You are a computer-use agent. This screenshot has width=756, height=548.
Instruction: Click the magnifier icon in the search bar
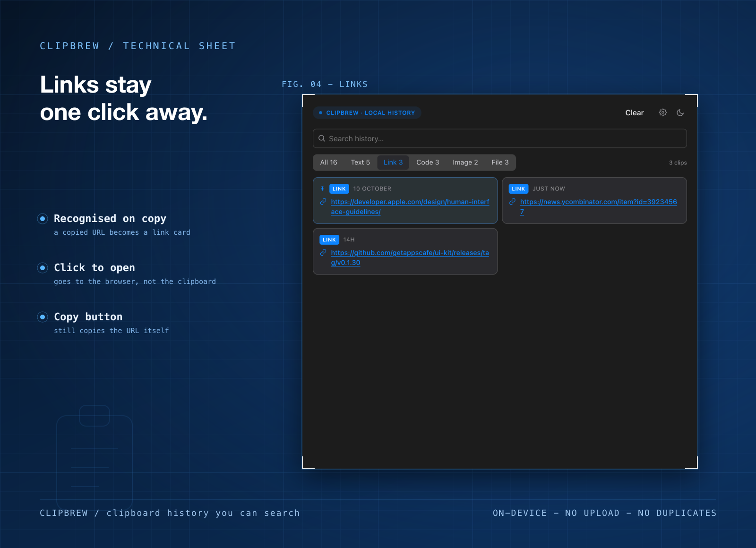coord(322,138)
